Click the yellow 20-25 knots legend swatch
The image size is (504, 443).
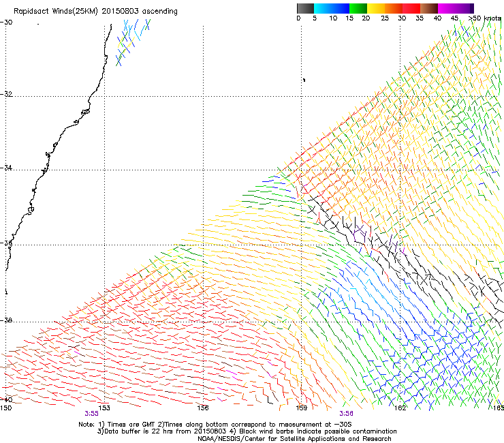tap(376, 8)
